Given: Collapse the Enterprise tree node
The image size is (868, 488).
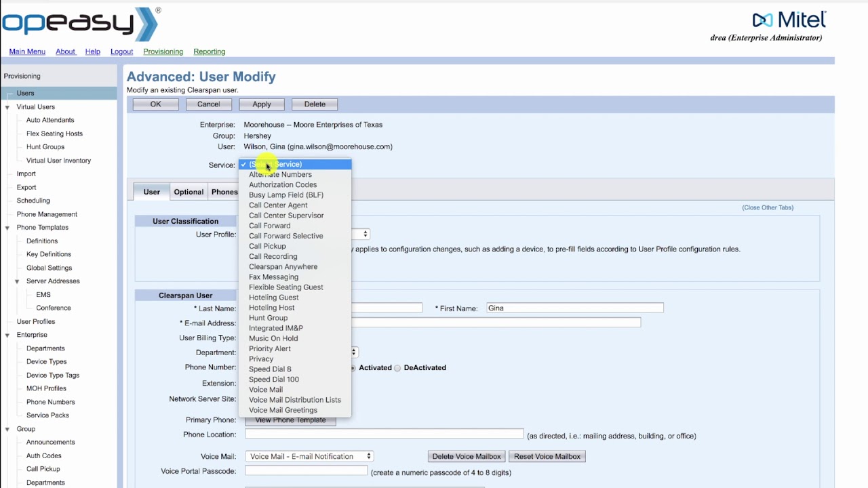Looking at the screenshot, I should pos(7,335).
